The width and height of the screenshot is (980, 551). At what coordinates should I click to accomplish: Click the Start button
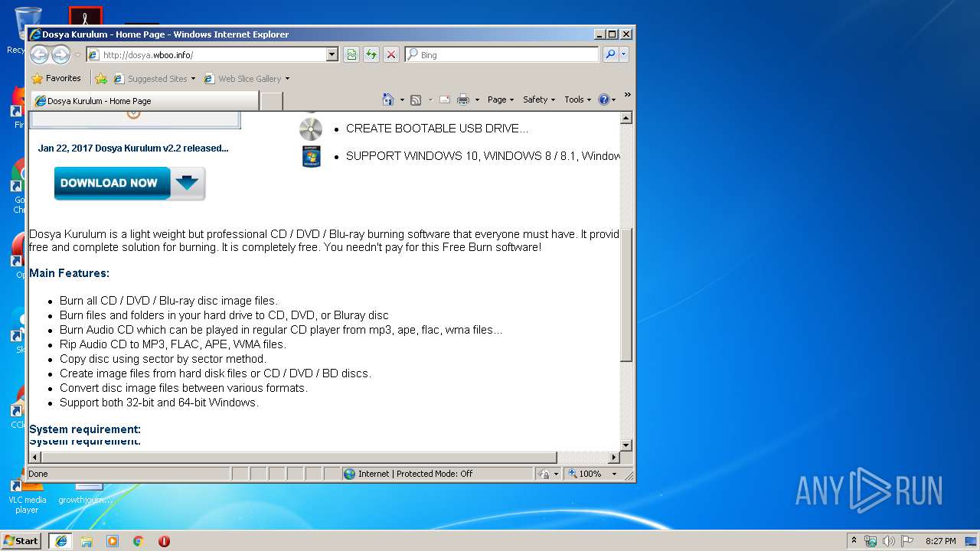(x=21, y=540)
